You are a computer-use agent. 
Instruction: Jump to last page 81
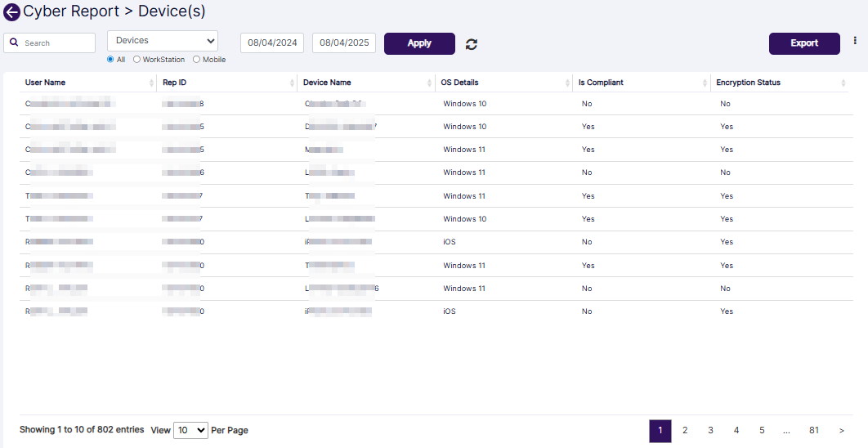click(814, 431)
